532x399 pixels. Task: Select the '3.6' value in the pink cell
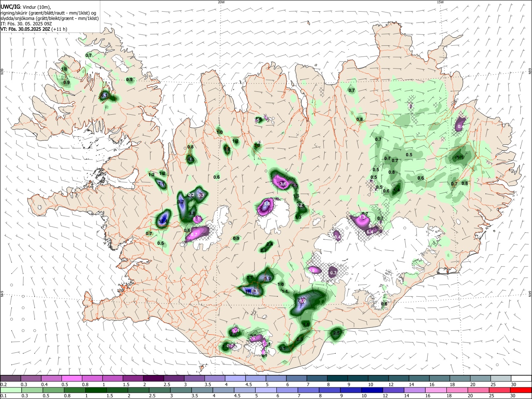pos(283,184)
